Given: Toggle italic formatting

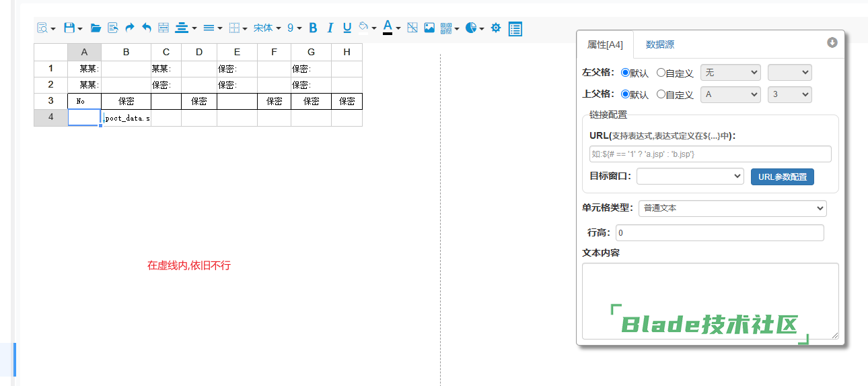Looking at the screenshot, I should pyautogui.click(x=330, y=28).
